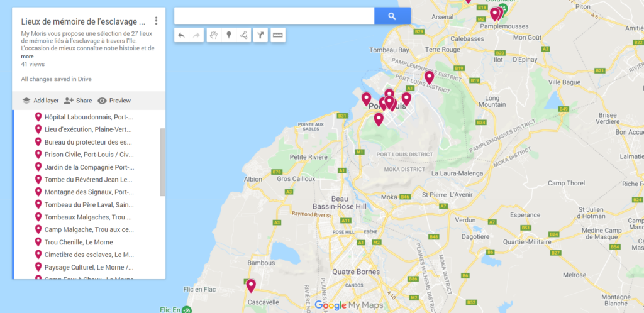Screen dimensions: 644x313
Task: Open the three-dot map options menu
Action: 156,21
